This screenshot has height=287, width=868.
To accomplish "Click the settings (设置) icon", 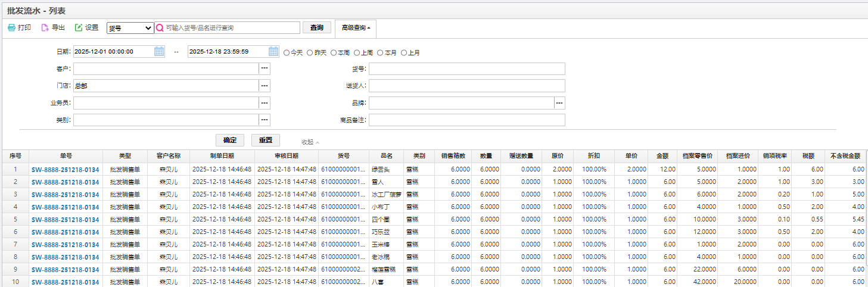I will point(79,27).
